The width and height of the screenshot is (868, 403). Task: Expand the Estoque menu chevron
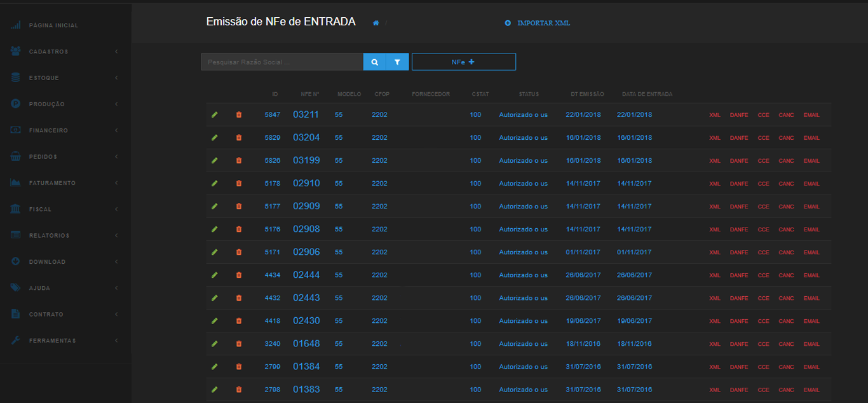point(116,78)
